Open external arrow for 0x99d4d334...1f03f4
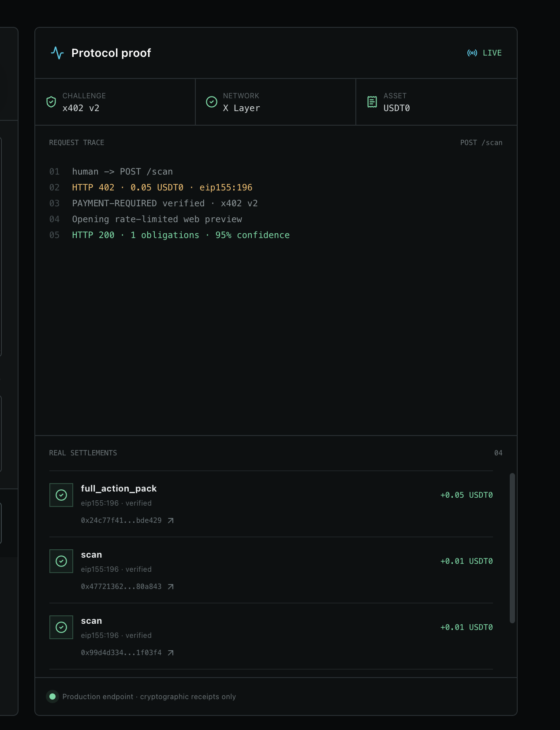This screenshot has height=730, width=560. (x=171, y=653)
